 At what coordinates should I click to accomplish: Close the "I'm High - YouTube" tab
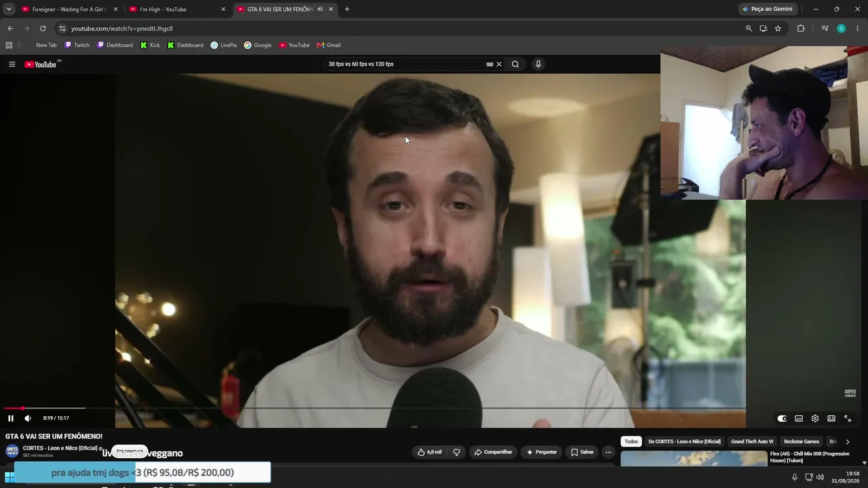(x=223, y=9)
